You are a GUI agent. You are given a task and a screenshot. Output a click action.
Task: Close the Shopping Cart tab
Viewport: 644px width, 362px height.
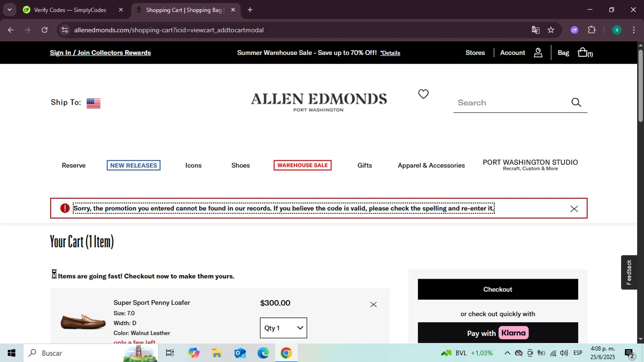tap(233, 10)
